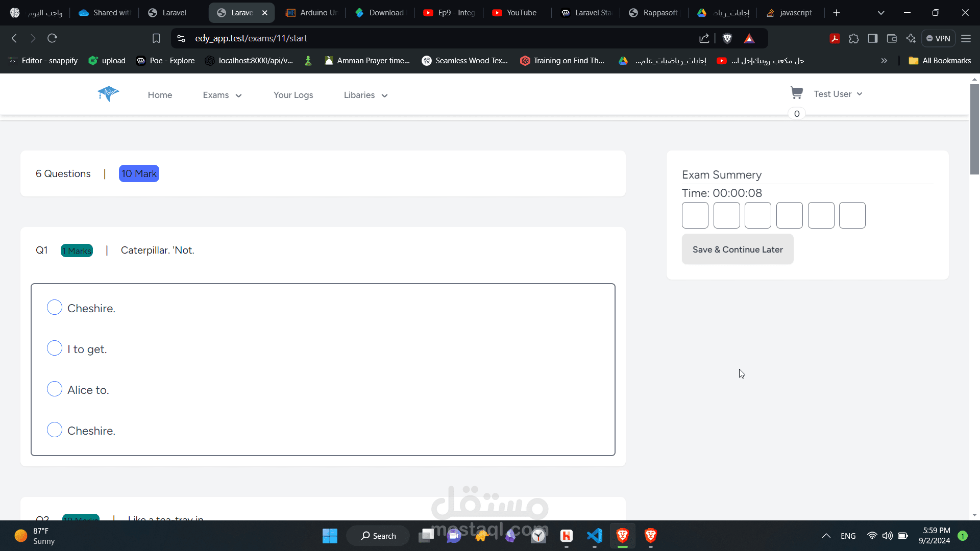Toggle the browser sidebar panel icon
The image size is (980, 551).
coord(872,38)
